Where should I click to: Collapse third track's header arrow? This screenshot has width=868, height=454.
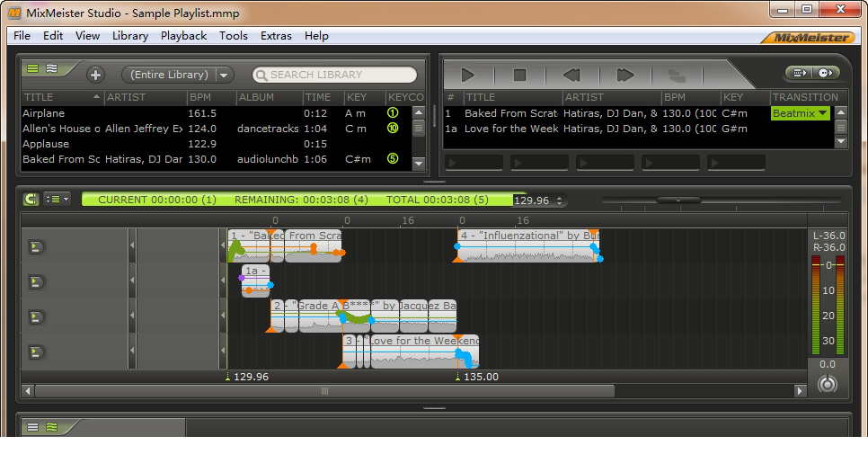pyautogui.click(x=132, y=315)
